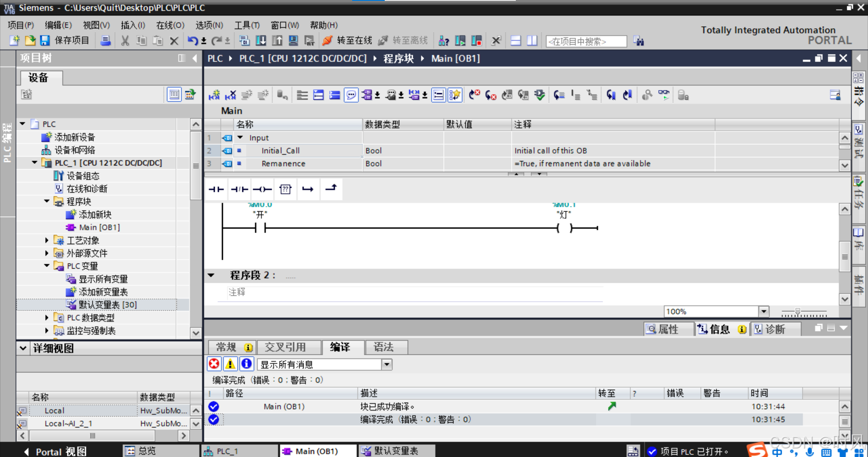Insert normally closed contact instruction
The image size is (868, 457).
point(239,189)
